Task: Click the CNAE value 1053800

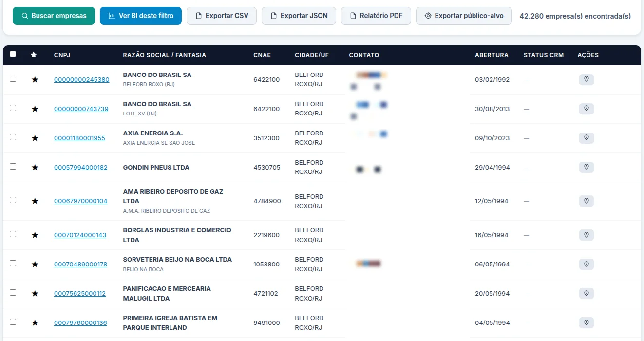Action: 266,264
